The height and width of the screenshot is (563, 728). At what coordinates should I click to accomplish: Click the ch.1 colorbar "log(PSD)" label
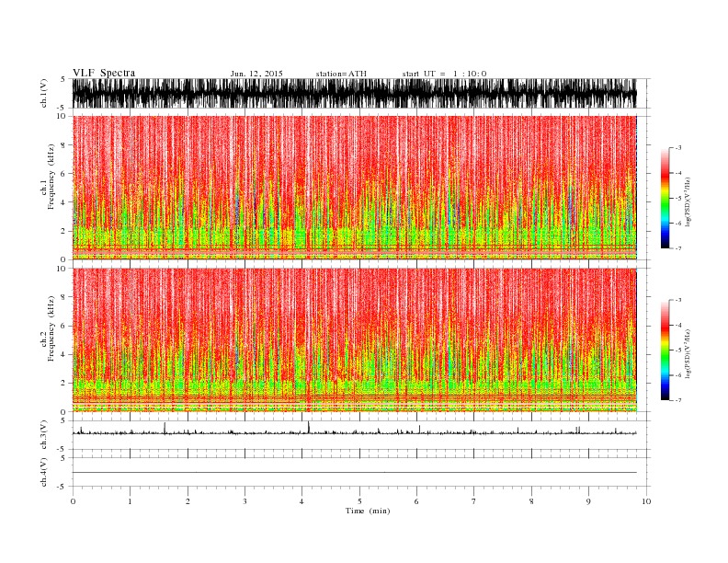pos(688,201)
